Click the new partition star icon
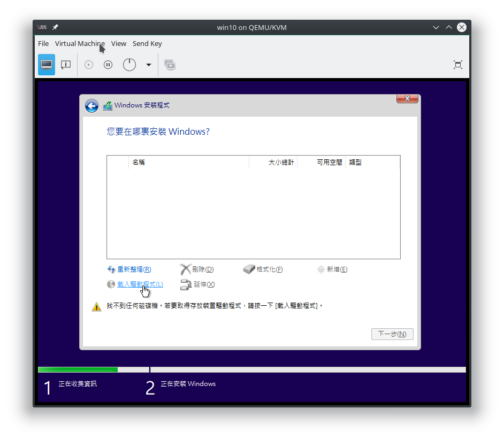Viewport: 504px width, 440px height. pos(321,269)
